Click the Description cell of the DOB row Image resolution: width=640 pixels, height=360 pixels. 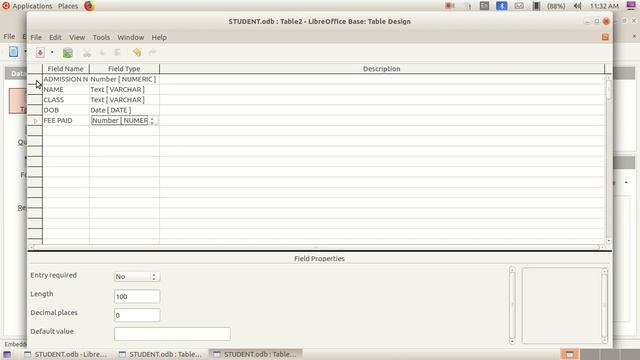point(382,110)
